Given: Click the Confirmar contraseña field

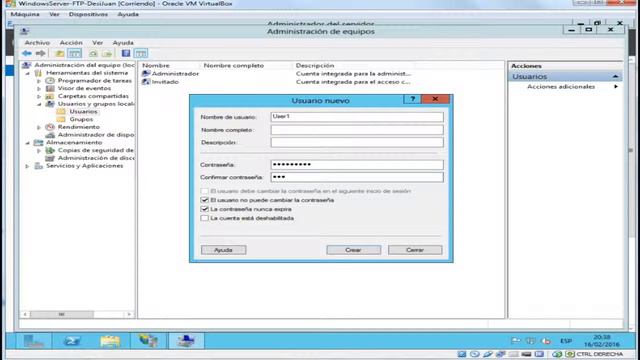Looking at the screenshot, I should 357,177.
